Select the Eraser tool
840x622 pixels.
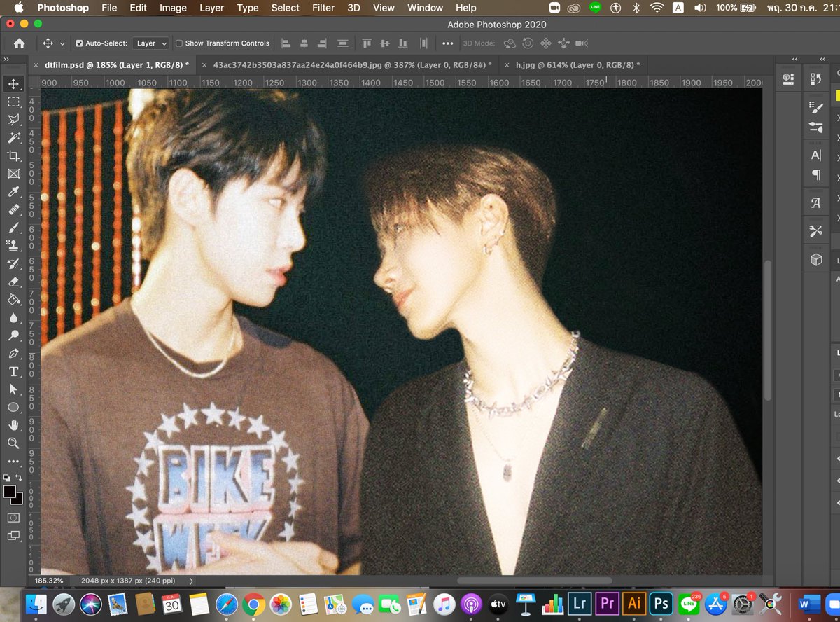pyautogui.click(x=13, y=282)
